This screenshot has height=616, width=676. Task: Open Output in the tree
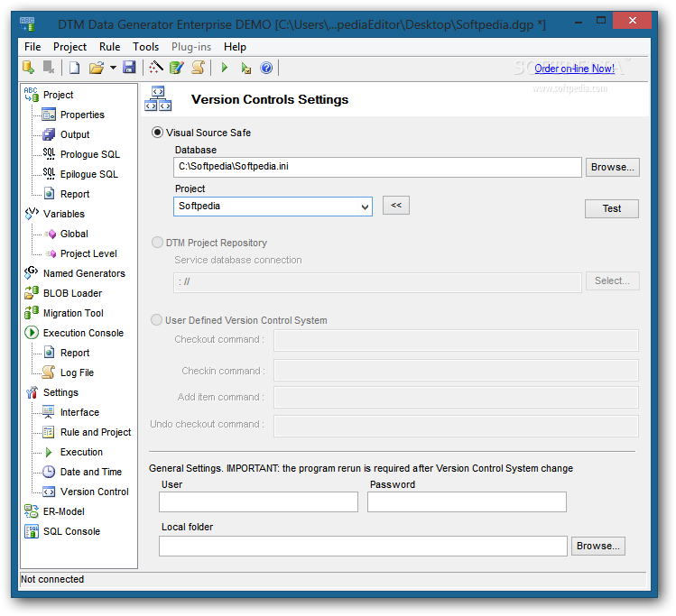tap(75, 134)
